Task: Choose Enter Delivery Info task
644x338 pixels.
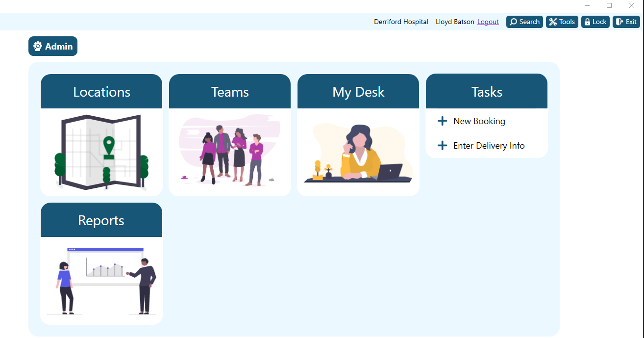Action: 489,146
